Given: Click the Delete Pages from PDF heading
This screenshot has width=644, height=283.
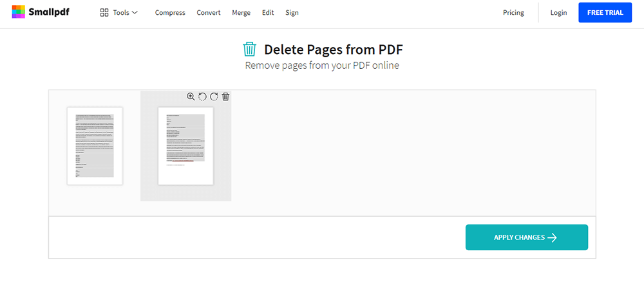Looking at the screenshot, I should 334,50.
